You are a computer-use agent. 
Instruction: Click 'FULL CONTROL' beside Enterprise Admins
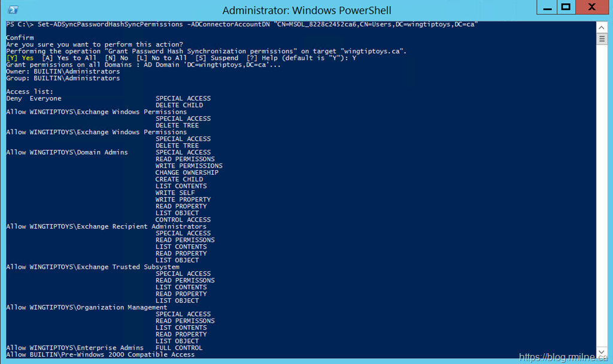179,348
